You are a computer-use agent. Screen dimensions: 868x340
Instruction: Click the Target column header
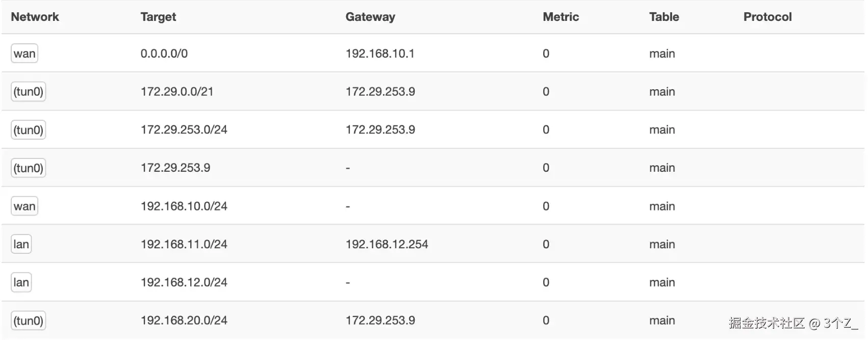[x=158, y=17]
